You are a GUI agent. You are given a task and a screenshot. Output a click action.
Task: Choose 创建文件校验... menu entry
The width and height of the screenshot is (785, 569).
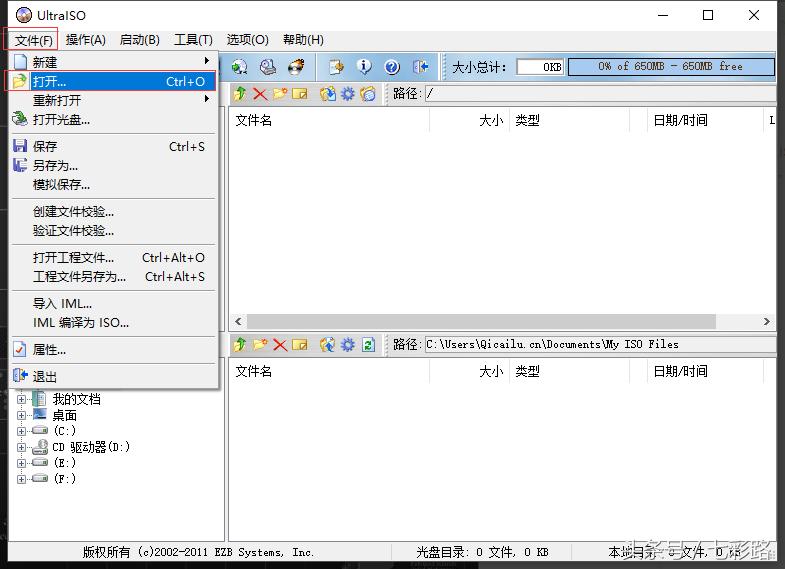(113, 212)
